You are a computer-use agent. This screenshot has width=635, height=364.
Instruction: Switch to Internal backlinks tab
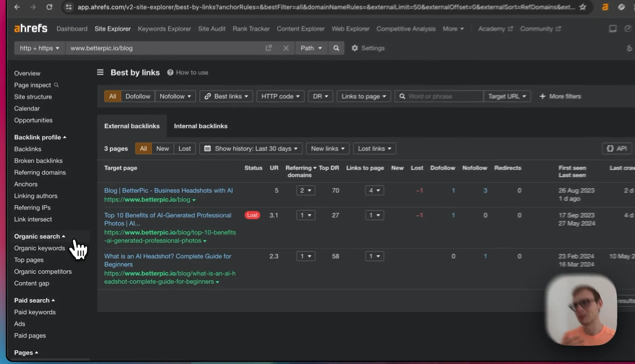pos(201,126)
